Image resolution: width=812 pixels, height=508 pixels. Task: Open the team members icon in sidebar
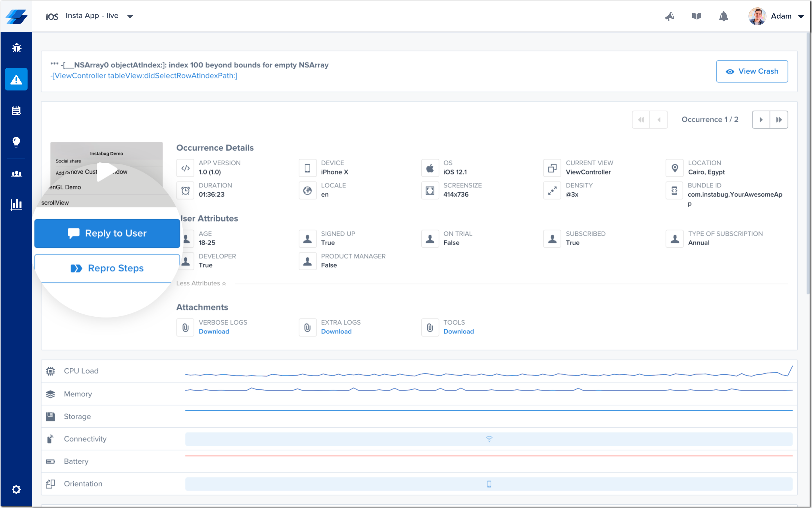[16, 174]
